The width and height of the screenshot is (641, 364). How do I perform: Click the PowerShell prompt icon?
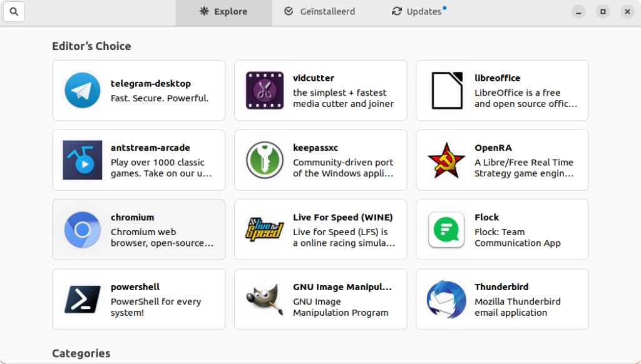[83, 300]
